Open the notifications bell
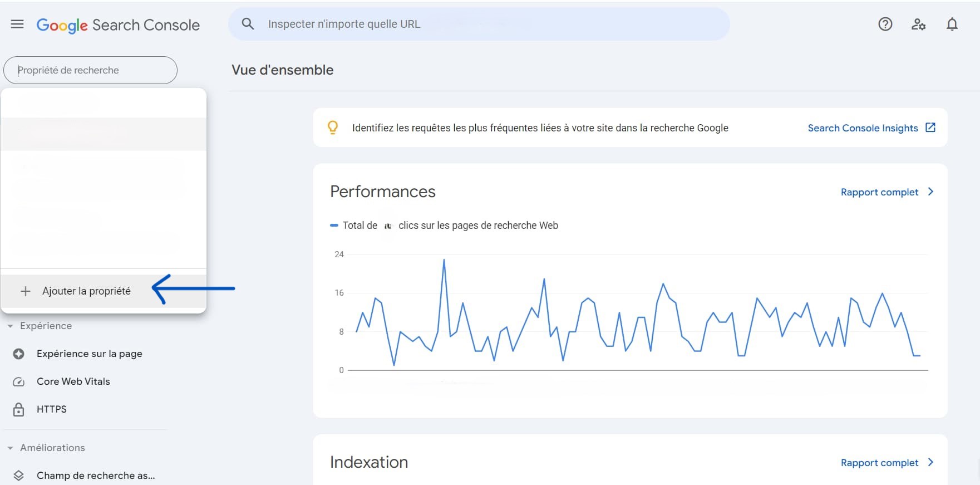The width and height of the screenshot is (980, 485). tap(952, 24)
